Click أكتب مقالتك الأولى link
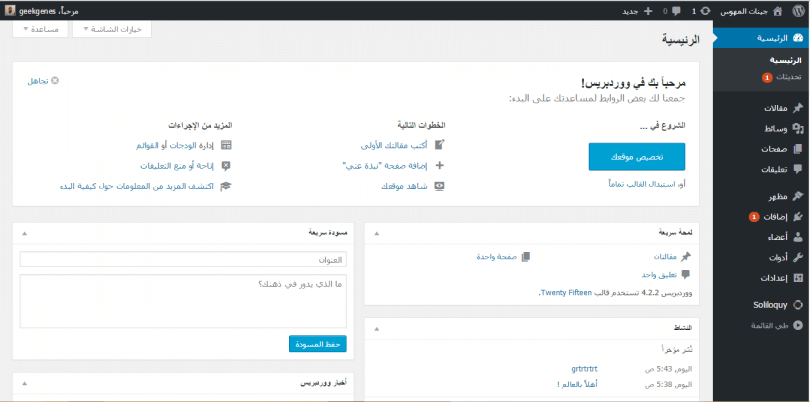 click(x=394, y=145)
